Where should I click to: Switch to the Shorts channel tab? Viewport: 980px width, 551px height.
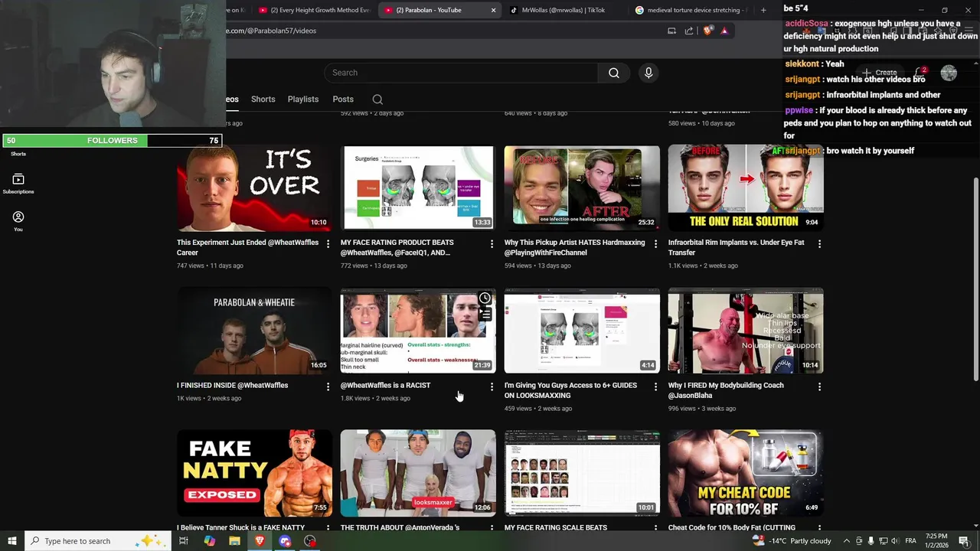(x=263, y=99)
